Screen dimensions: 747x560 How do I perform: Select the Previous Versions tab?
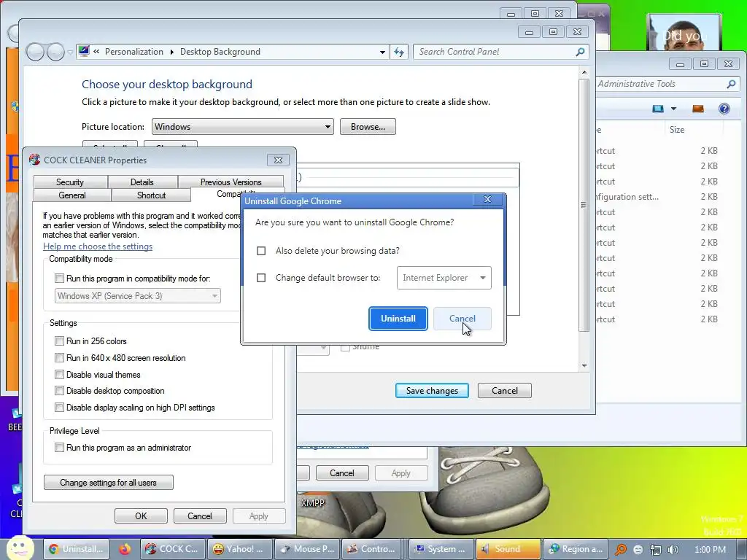click(x=231, y=182)
